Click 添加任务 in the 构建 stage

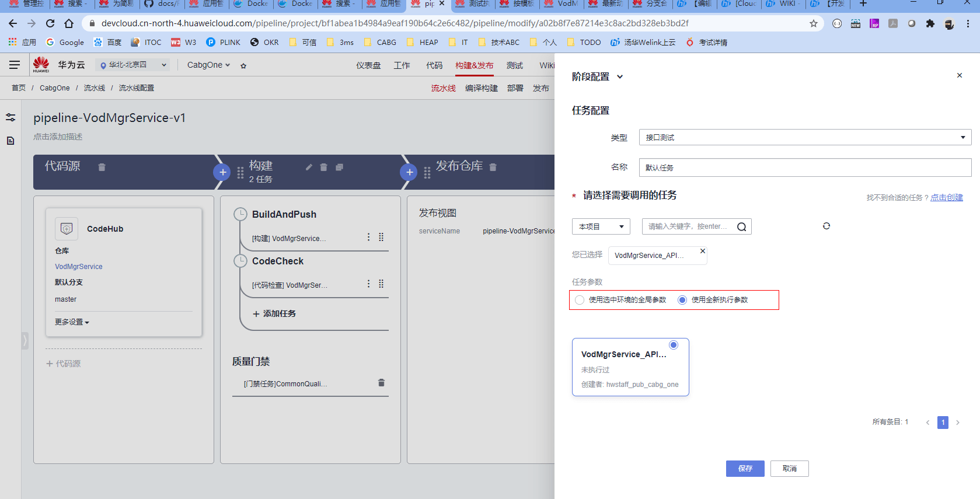pyautogui.click(x=274, y=314)
